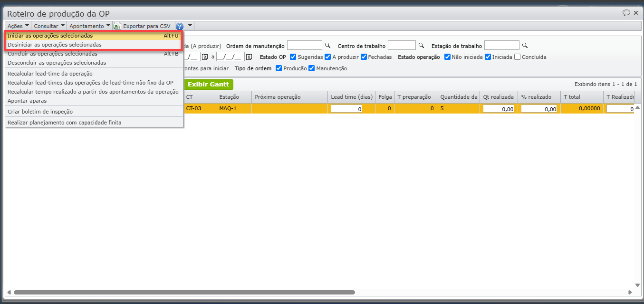Click the vertical scrollbar up arrow
The width and height of the screenshot is (644, 304).
click(637, 107)
